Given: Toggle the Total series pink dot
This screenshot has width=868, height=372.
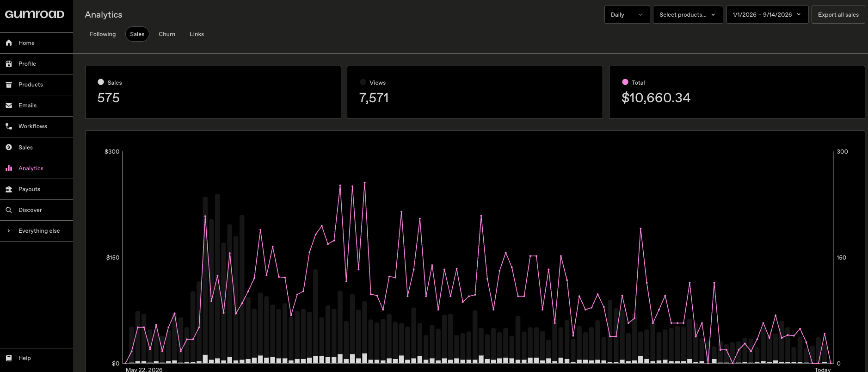Looking at the screenshot, I should tap(625, 82).
